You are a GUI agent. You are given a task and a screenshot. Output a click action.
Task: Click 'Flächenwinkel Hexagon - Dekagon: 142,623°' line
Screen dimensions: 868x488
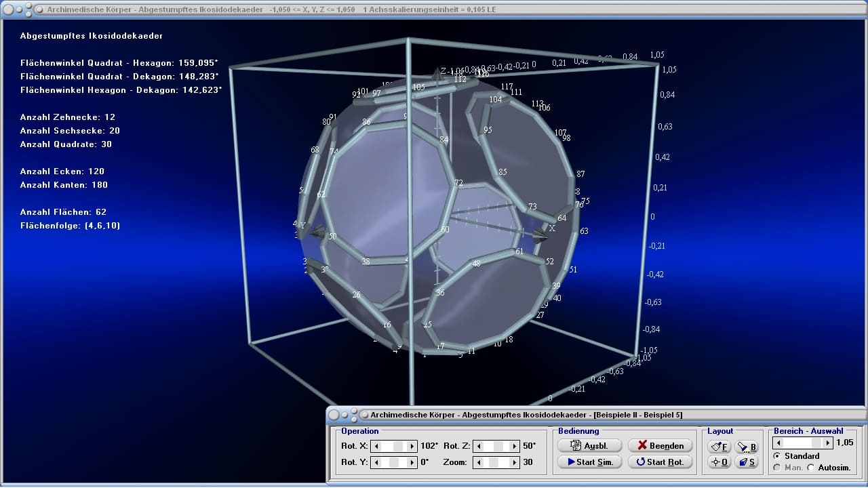click(x=121, y=89)
